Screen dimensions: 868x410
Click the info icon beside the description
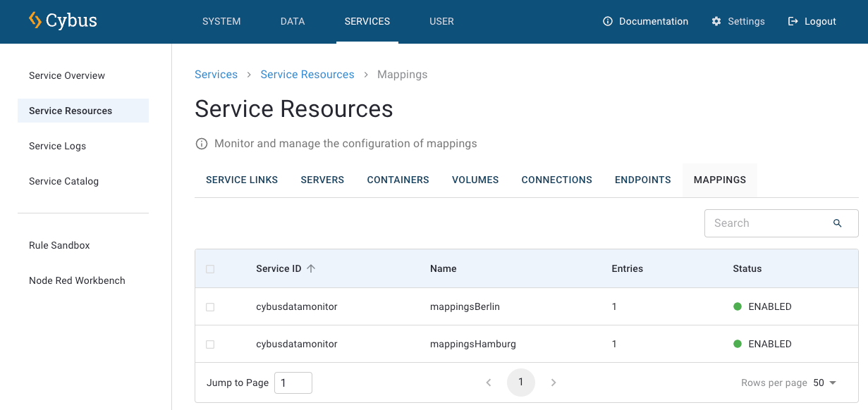point(202,144)
